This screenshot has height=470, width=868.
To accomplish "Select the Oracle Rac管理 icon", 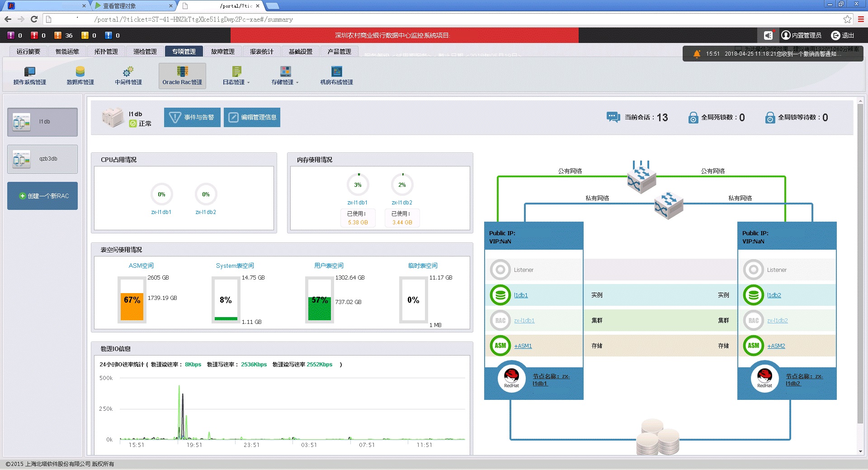I will click(182, 71).
